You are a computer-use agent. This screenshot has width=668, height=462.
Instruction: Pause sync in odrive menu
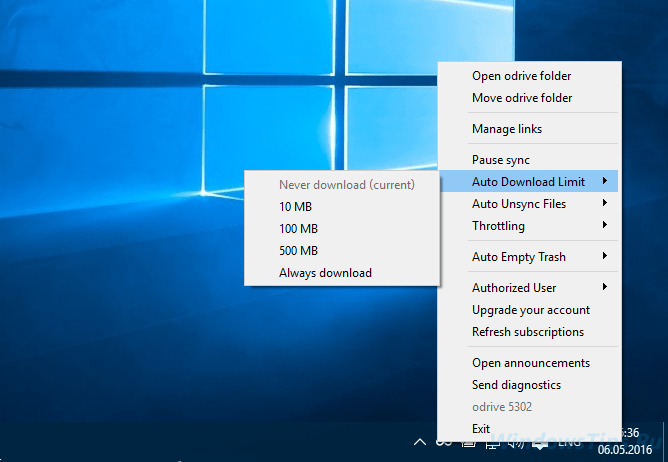click(x=528, y=160)
